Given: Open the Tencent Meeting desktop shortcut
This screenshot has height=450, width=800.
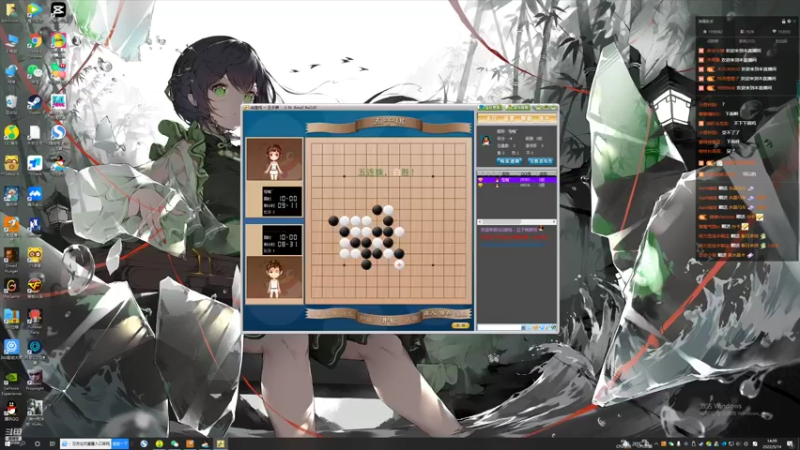Looking at the screenshot, I should pos(35,194).
